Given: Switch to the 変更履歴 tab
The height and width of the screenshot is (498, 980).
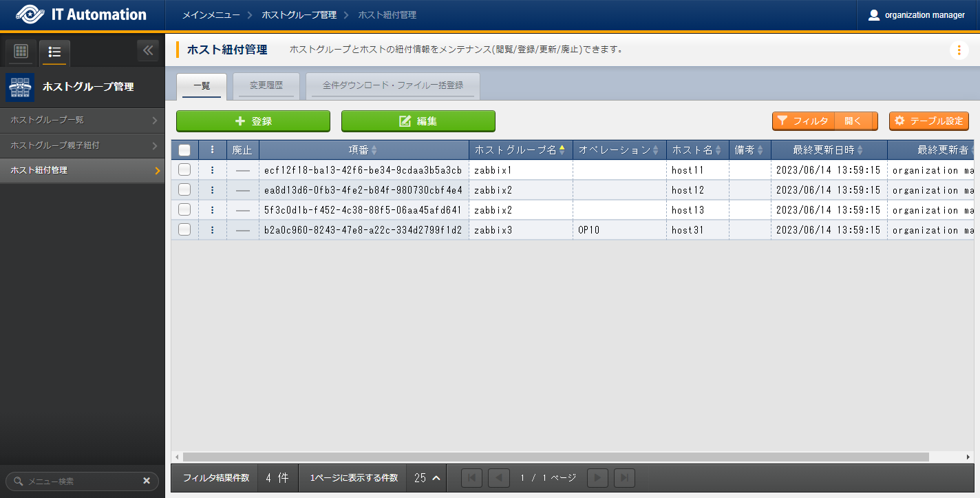Looking at the screenshot, I should pyautogui.click(x=266, y=86).
